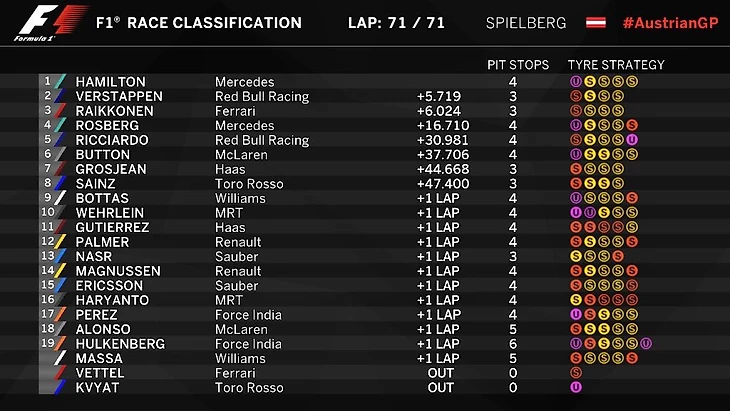Click Wehrlein's first ultrasoft tyre icon
730x411 pixels.
pyautogui.click(x=576, y=213)
